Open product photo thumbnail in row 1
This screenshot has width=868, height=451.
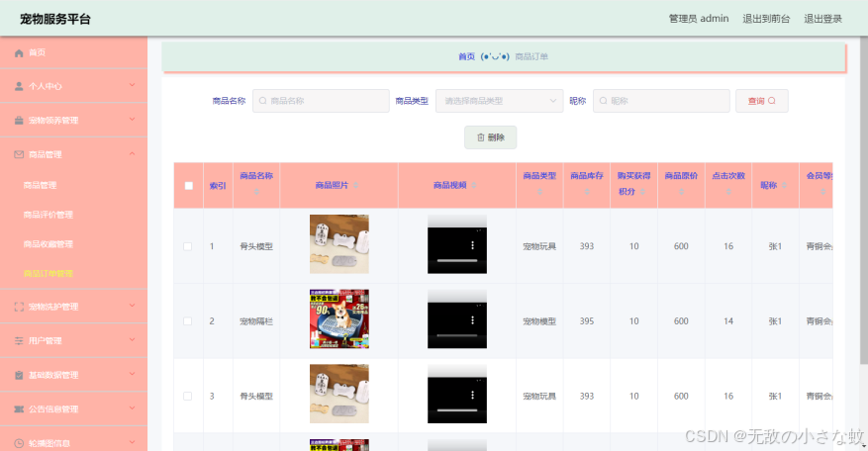(339, 244)
